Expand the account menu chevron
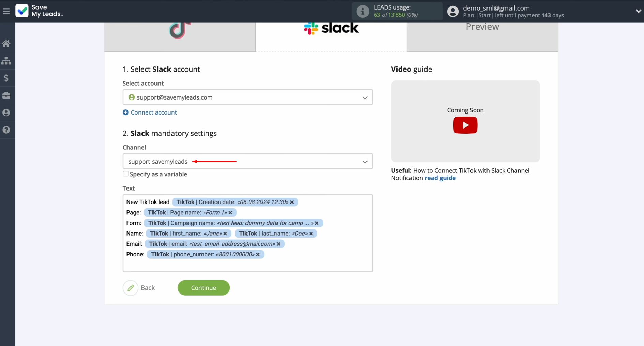 [638, 11]
